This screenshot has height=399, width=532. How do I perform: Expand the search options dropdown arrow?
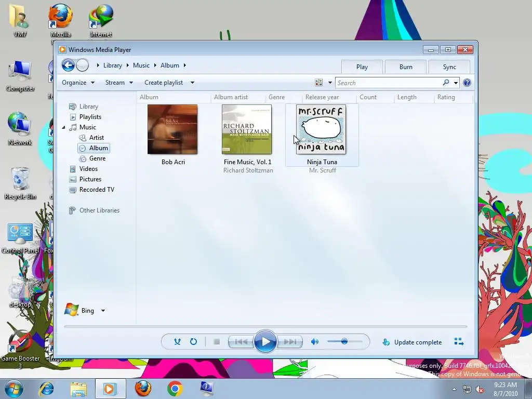pyautogui.click(x=456, y=83)
